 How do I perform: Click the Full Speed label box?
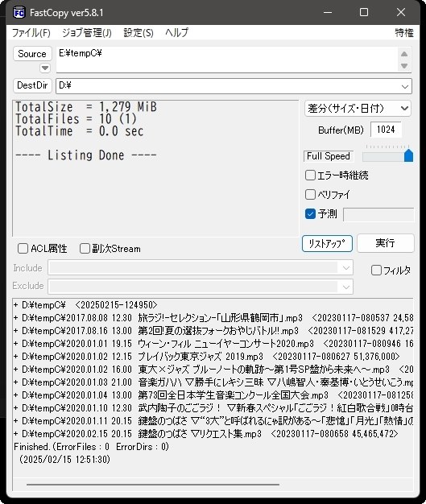[329, 156]
